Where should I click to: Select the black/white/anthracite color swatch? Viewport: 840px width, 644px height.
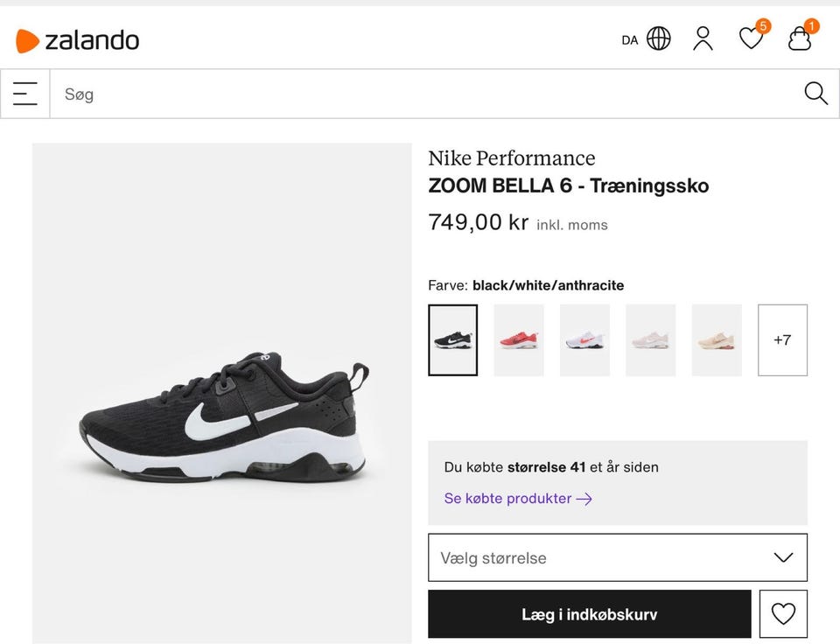pyautogui.click(x=452, y=340)
